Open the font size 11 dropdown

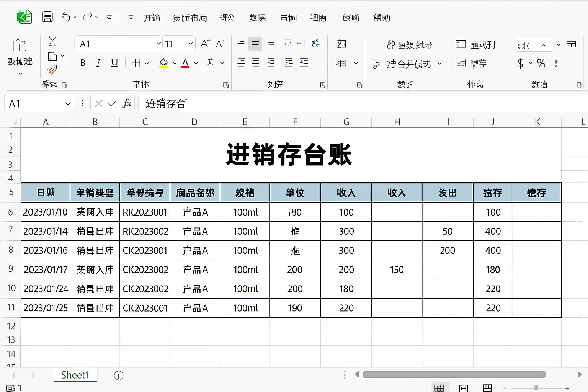click(x=191, y=44)
